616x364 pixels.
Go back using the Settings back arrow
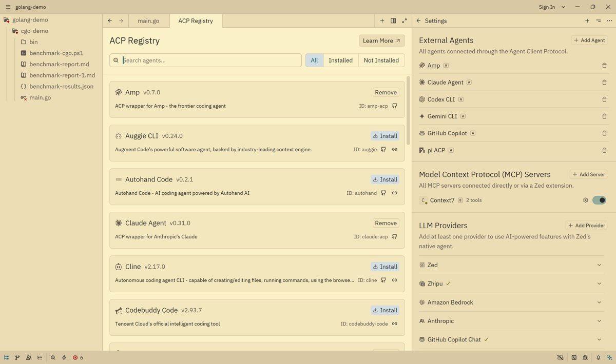tap(418, 21)
